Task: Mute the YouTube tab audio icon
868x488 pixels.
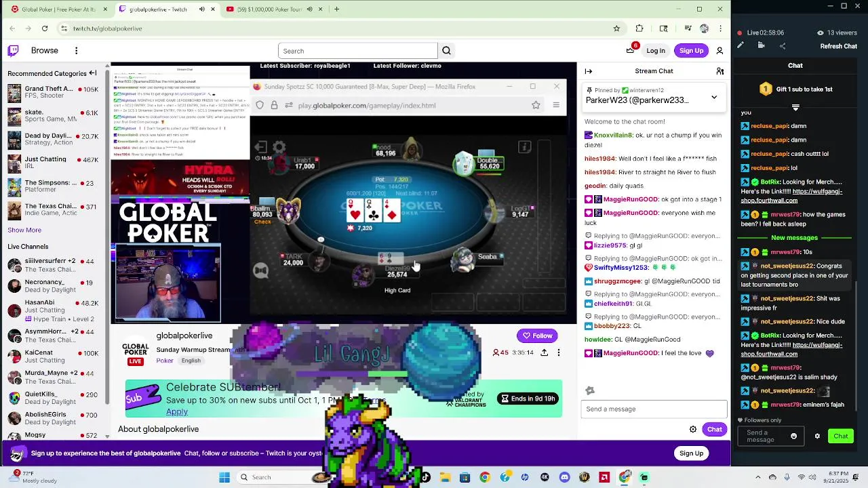Action: 310,9
